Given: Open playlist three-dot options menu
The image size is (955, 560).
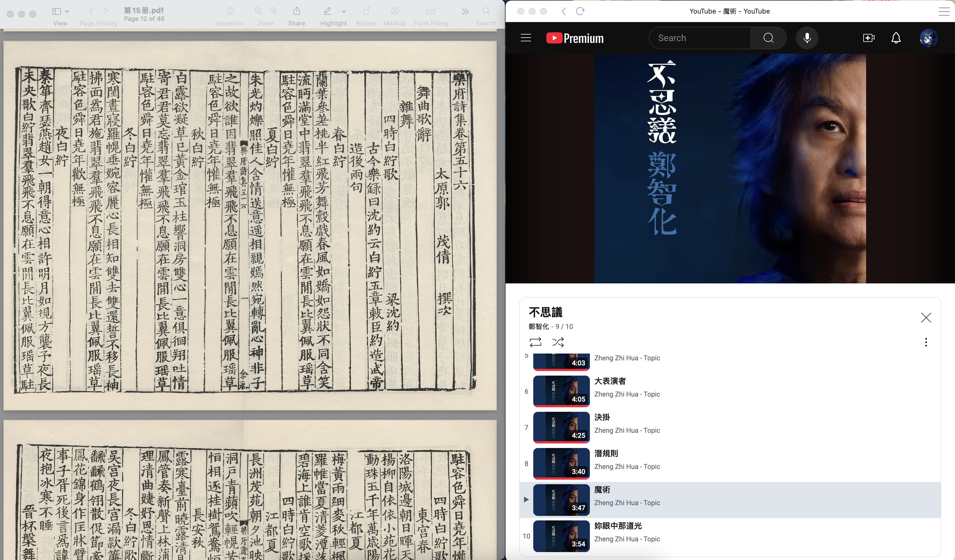Looking at the screenshot, I should [x=926, y=342].
